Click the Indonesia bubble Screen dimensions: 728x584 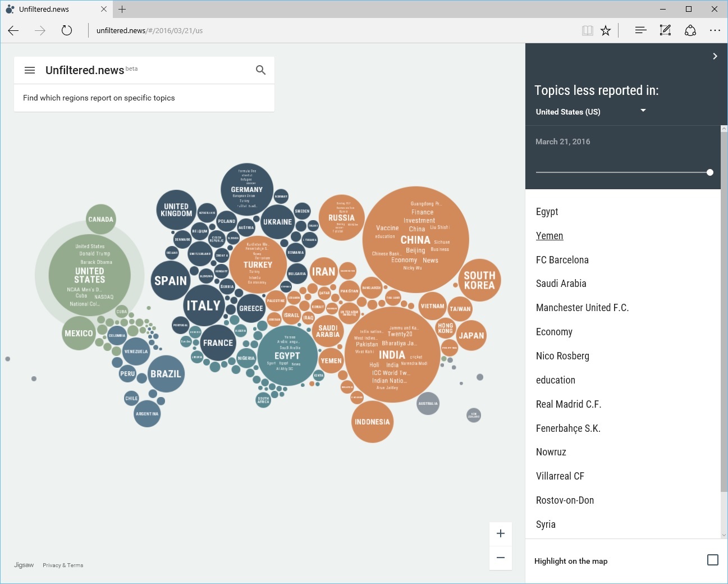pos(372,422)
